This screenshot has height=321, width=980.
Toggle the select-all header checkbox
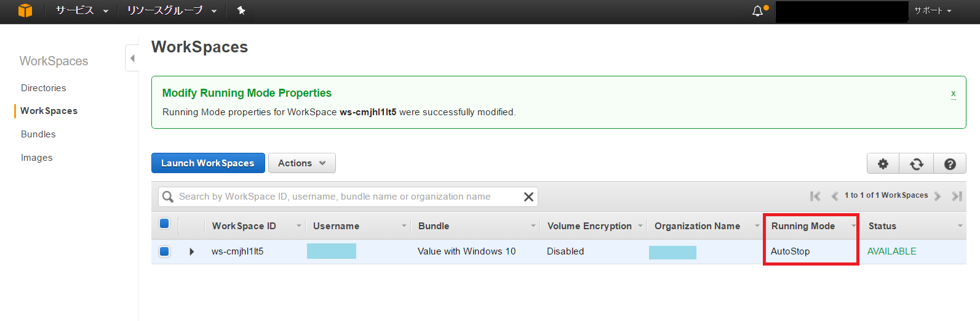(164, 224)
